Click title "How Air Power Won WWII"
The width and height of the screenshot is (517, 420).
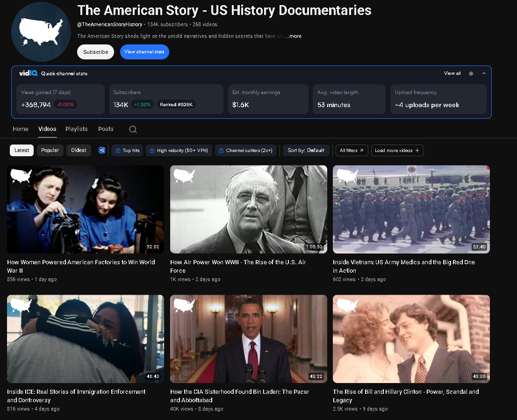click(238, 266)
